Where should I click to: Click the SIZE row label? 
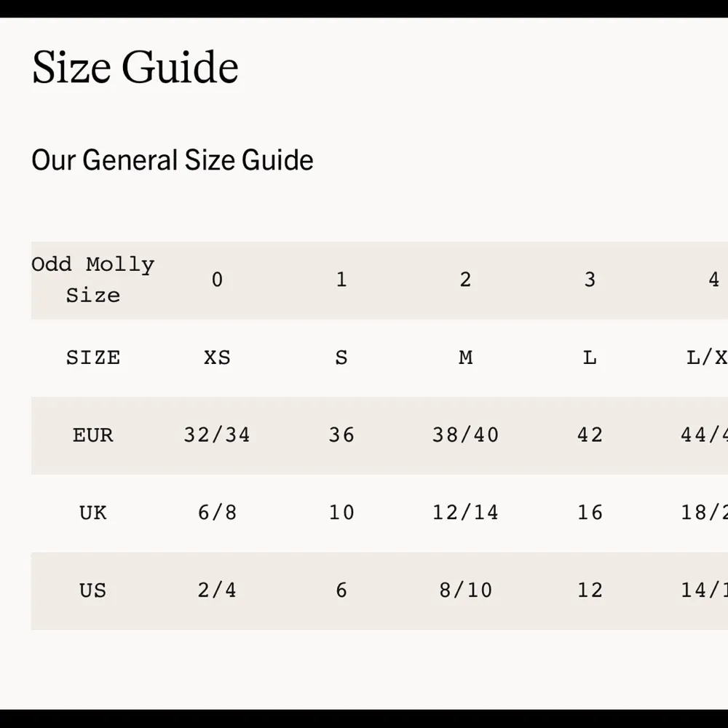point(93,357)
